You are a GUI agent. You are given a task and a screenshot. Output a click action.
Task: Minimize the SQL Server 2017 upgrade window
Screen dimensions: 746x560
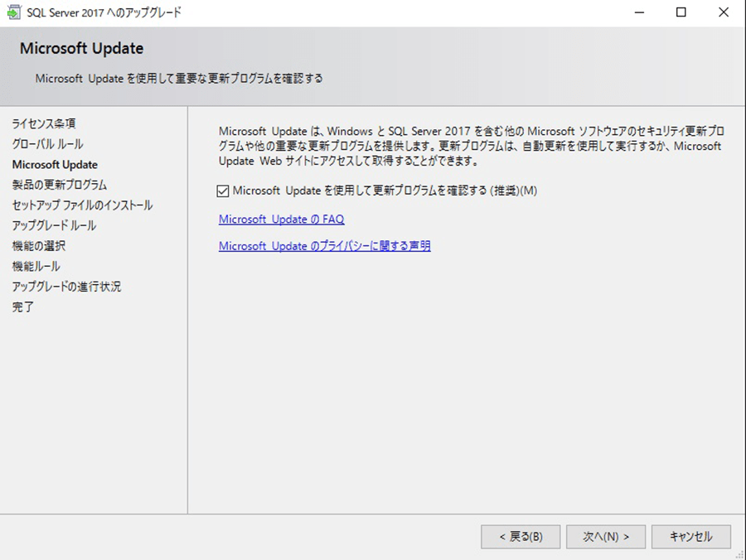point(639,12)
